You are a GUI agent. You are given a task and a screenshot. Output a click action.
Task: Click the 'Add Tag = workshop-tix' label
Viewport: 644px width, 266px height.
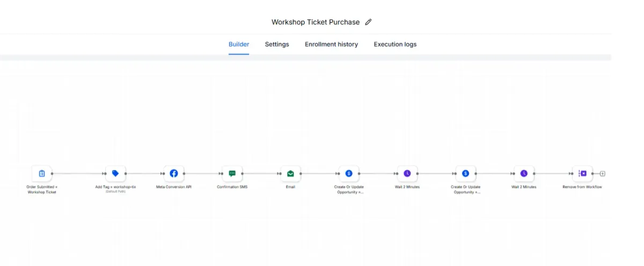[115, 187]
